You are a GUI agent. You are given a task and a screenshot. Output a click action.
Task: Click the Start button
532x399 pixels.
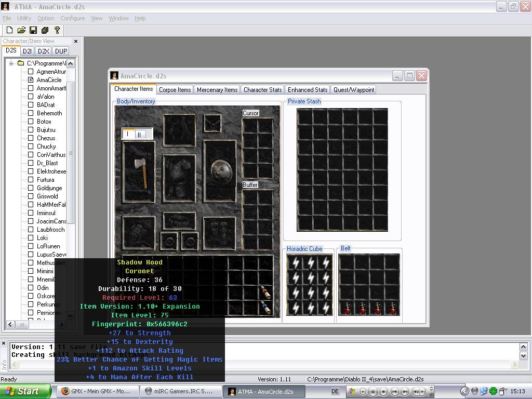(x=25, y=391)
